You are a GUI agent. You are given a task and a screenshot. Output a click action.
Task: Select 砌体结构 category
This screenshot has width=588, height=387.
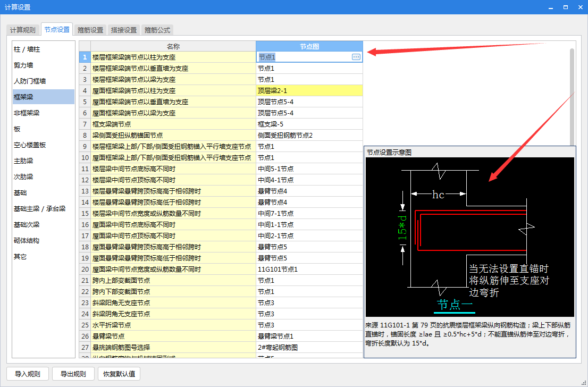pos(44,240)
